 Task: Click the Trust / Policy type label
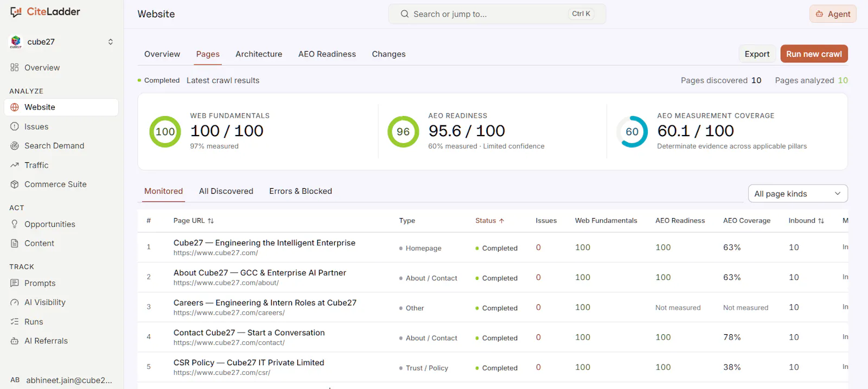[427, 368]
